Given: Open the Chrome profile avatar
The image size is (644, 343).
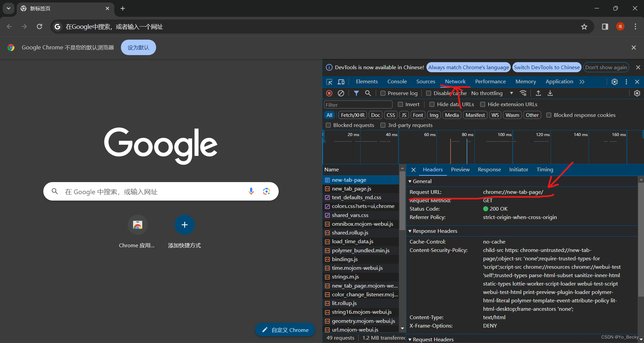Looking at the screenshot, I should (620, 27).
